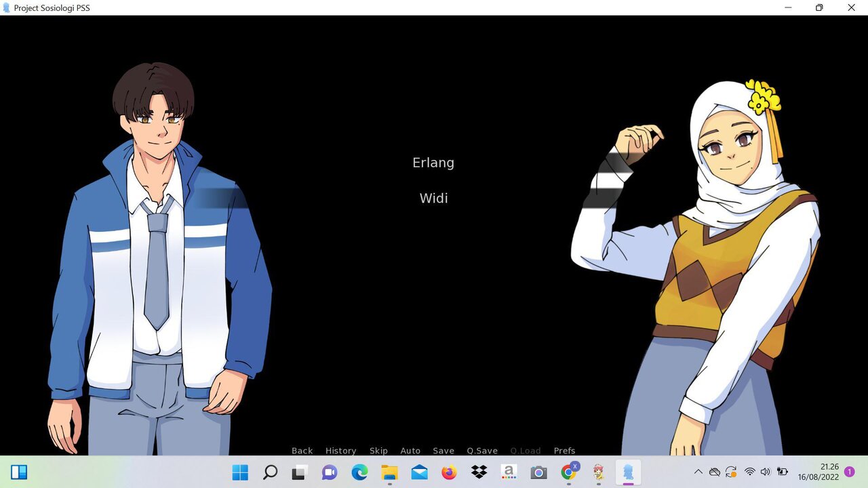The width and height of the screenshot is (868, 488).
Task: Open Dropbox from the taskbar
Action: click(479, 472)
